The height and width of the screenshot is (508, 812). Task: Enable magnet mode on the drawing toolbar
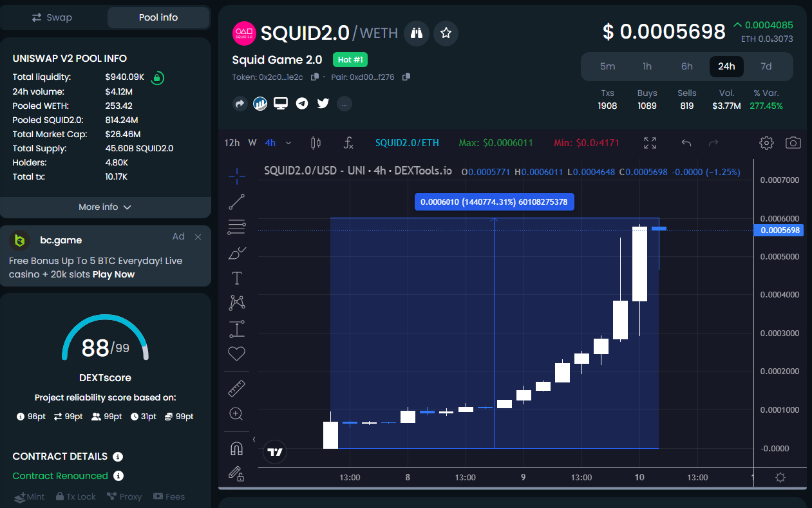coord(236,447)
